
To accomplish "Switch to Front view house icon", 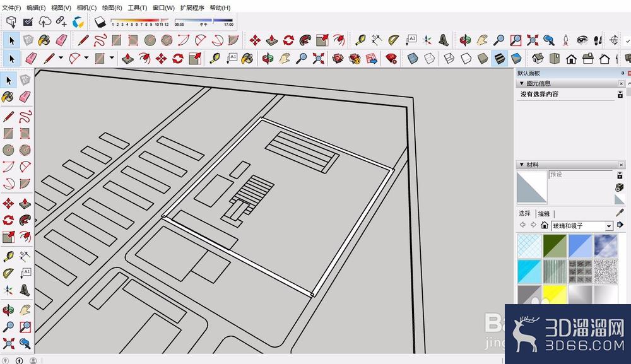I will pyautogui.click(x=571, y=59).
